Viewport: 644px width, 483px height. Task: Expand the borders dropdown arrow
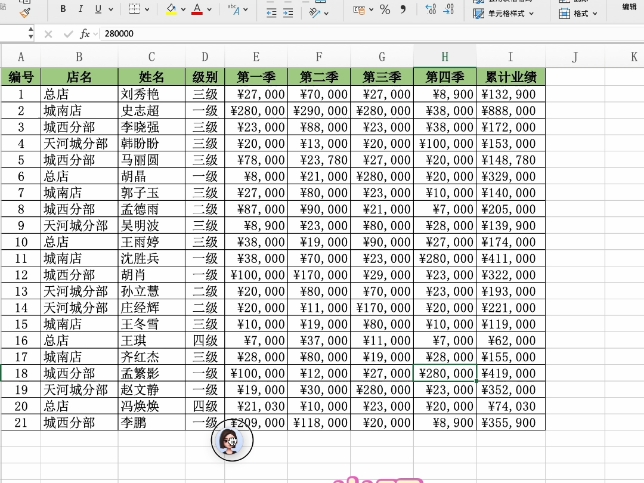click(x=147, y=9)
